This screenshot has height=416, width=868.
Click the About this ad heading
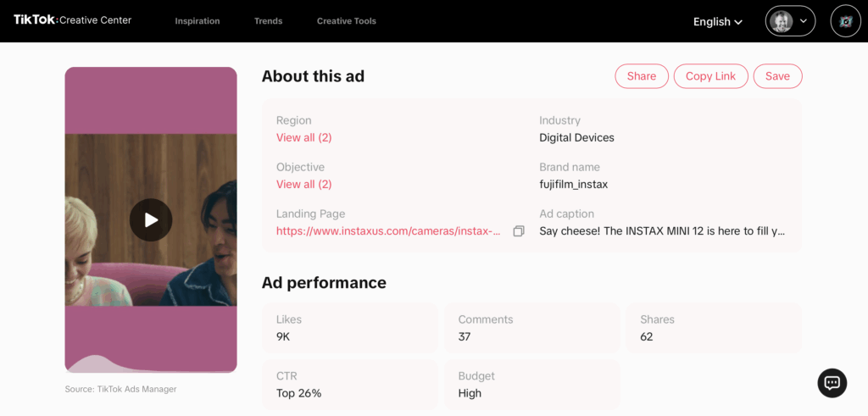313,75
